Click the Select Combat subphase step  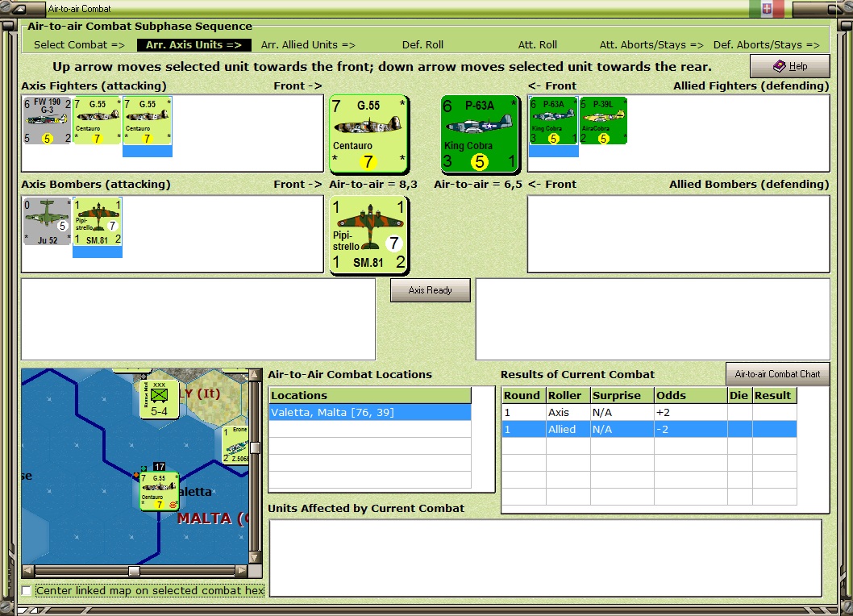(x=80, y=44)
